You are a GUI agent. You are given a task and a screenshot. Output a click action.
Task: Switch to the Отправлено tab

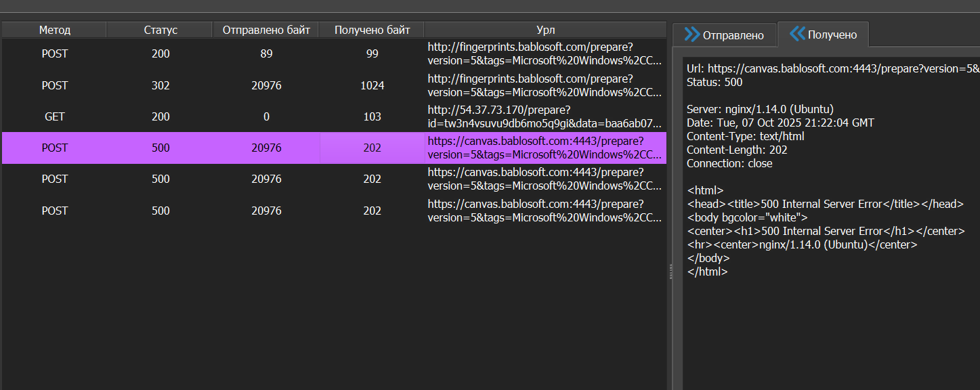[x=732, y=35]
